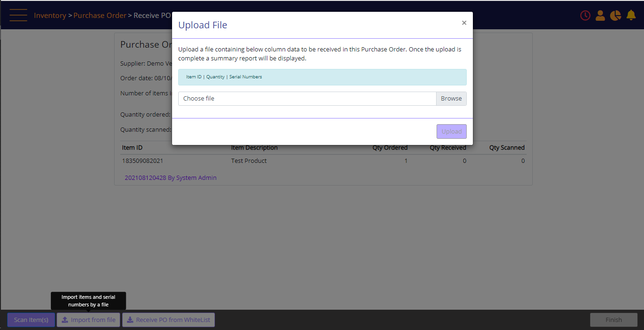Select the Item ID cell 183509082021
The height and width of the screenshot is (330, 644).
pos(142,161)
